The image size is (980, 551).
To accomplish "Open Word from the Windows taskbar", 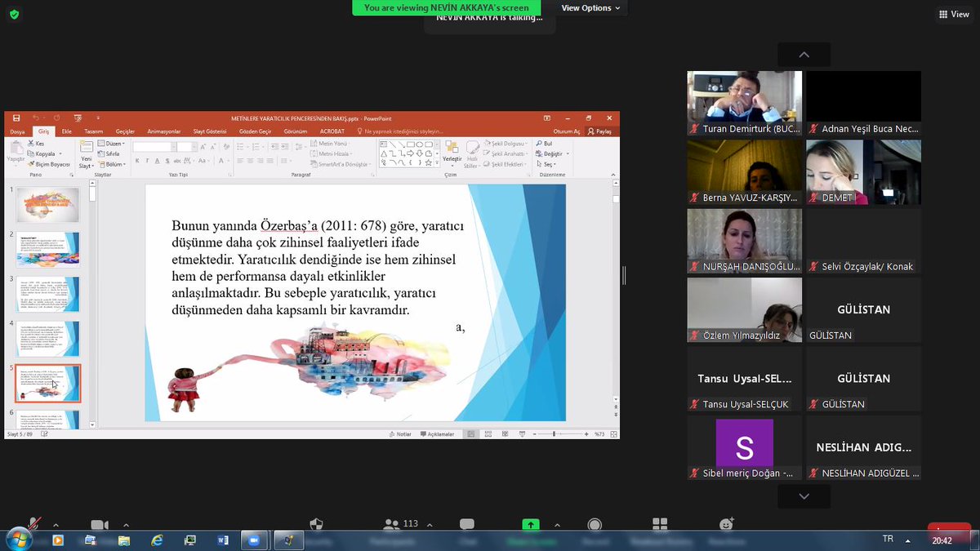I will 223,540.
